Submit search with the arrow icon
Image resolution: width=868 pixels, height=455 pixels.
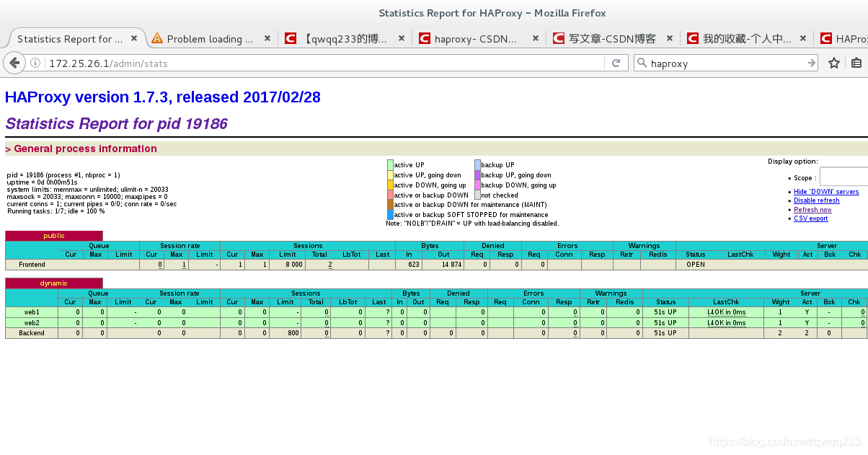pyautogui.click(x=812, y=63)
